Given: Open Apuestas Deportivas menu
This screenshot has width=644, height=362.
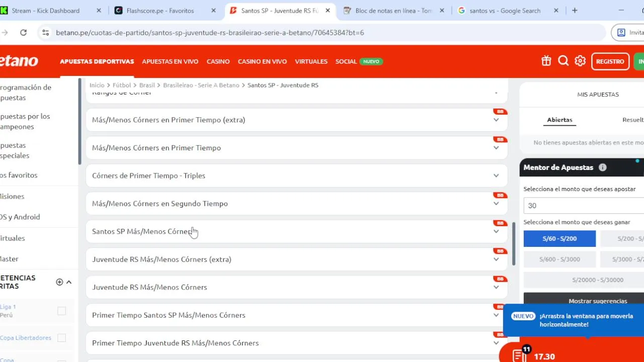Looking at the screenshot, I should [97, 61].
